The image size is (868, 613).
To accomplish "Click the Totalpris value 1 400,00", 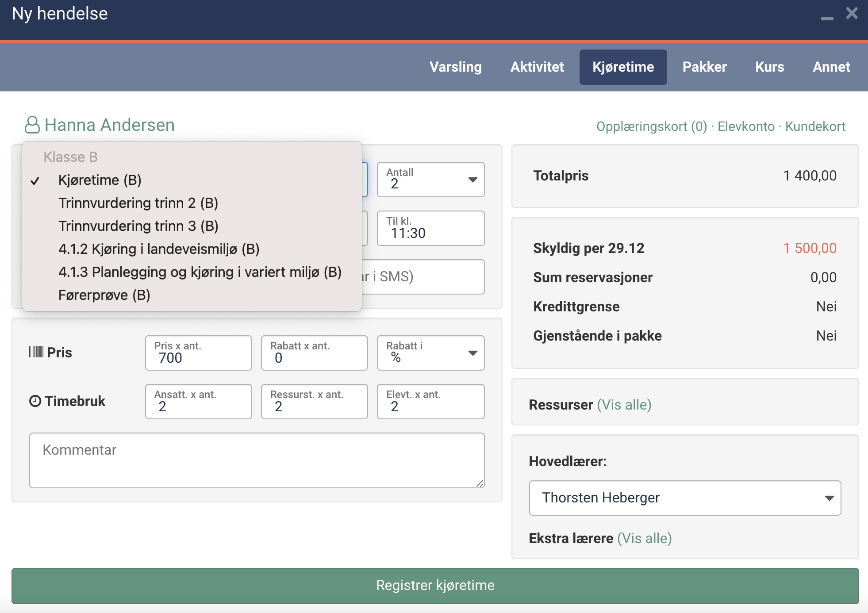I will 810,176.
